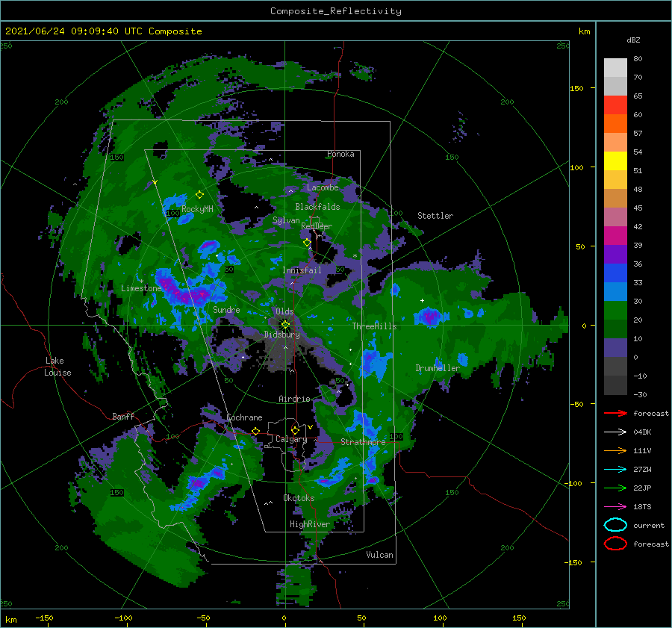The height and width of the screenshot is (628, 672).
Task: Click the magenta 18TS arrow legend icon
Action: [615, 507]
